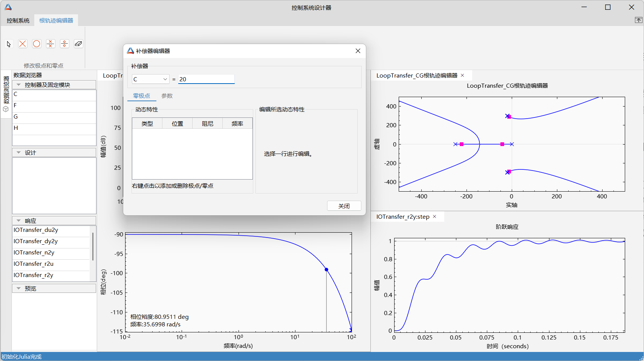
Task: Close the LoopTransfer_CG根轨迹编辑器 plot tab
Action: [x=462, y=75]
